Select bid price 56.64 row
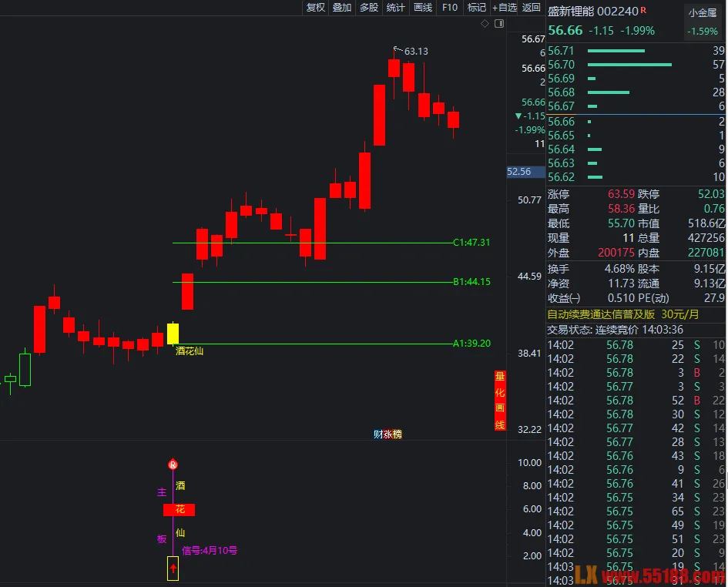728x587 pixels. click(x=636, y=149)
